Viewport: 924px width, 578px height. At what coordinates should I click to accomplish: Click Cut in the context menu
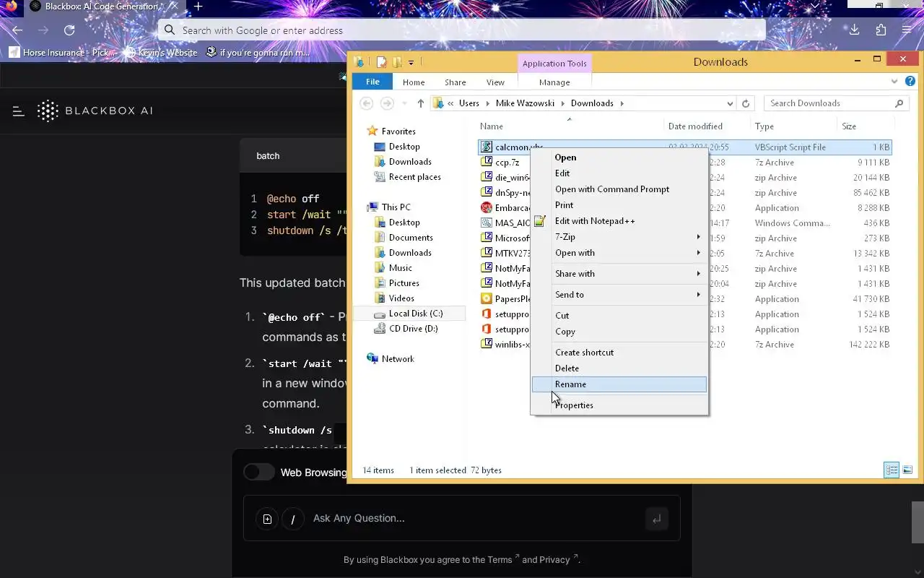[619, 316]
